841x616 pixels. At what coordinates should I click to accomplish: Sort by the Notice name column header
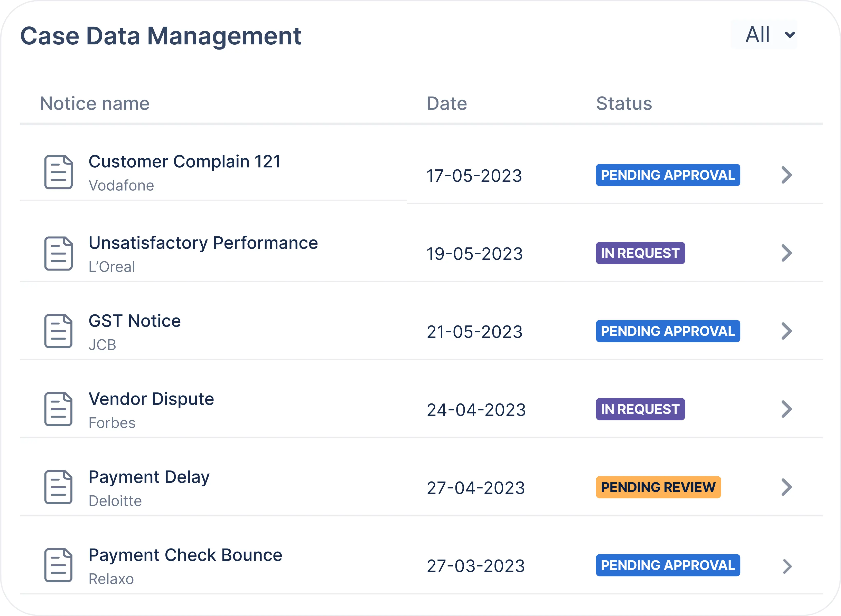click(95, 103)
